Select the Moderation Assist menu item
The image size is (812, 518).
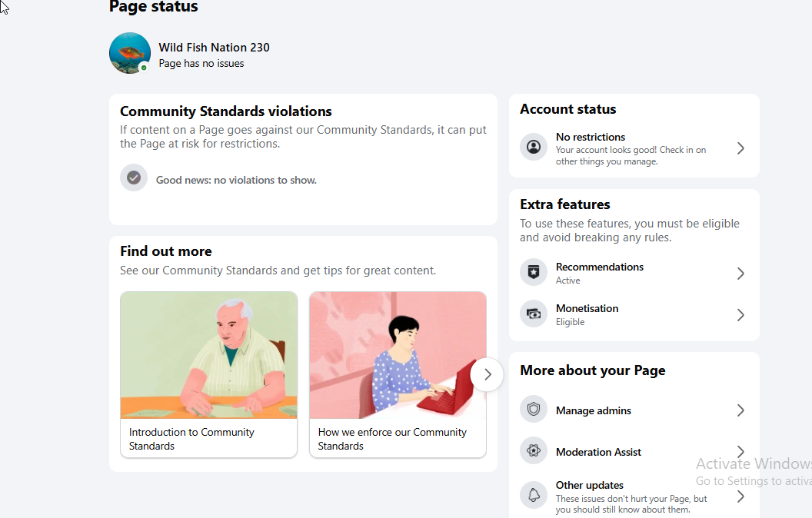tap(634, 452)
